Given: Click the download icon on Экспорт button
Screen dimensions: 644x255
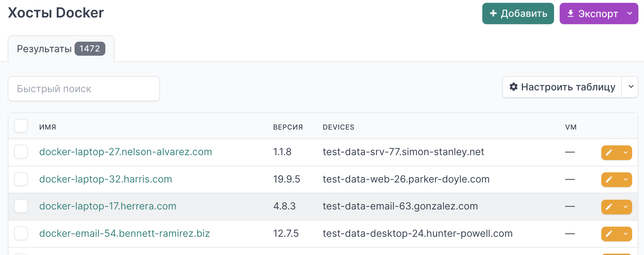Looking at the screenshot, I should coord(570,14).
